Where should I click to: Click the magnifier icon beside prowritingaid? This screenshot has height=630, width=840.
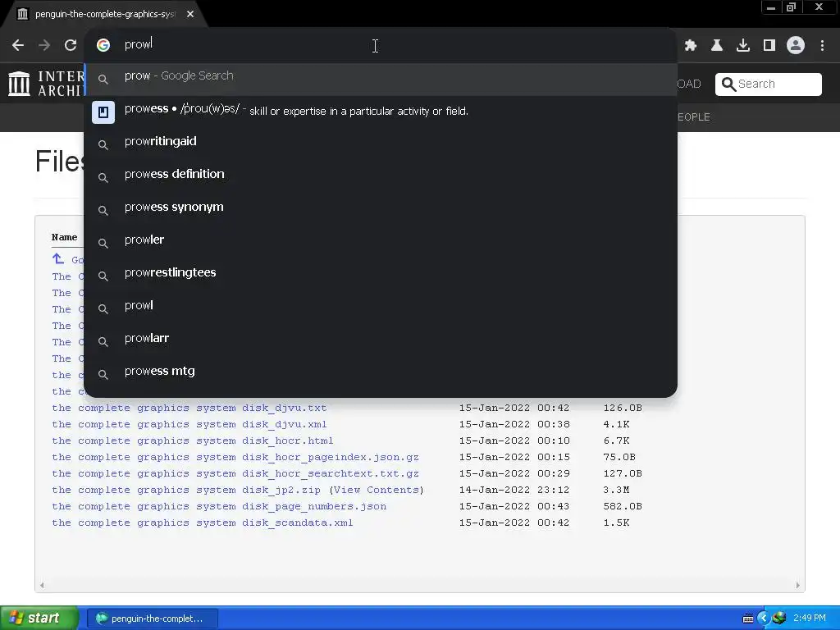103,144
